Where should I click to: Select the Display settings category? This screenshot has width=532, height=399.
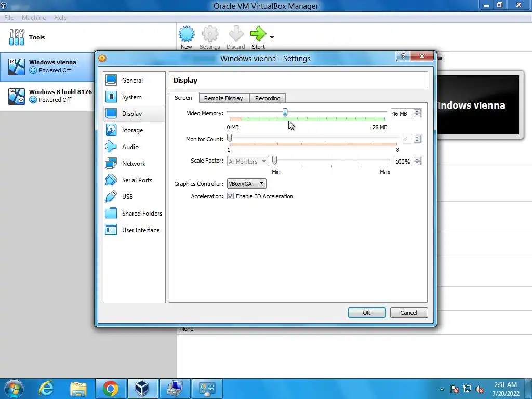[134, 114]
